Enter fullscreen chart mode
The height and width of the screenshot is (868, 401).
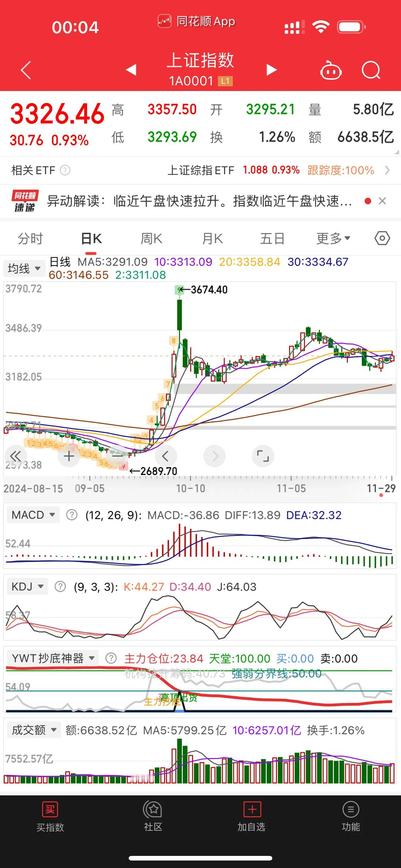(x=263, y=456)
